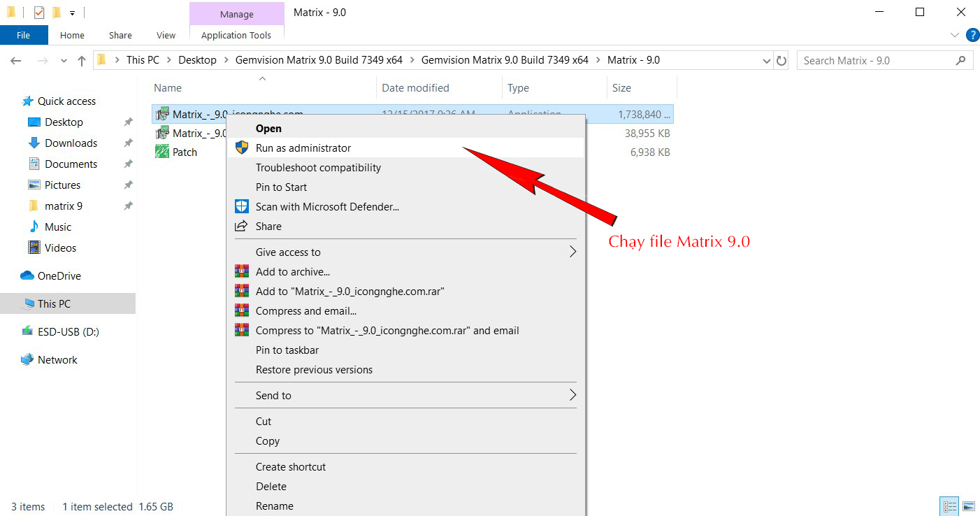Choose Pin to taskbar
This screenshot has width=980, height=516.
tap(405, 350)
